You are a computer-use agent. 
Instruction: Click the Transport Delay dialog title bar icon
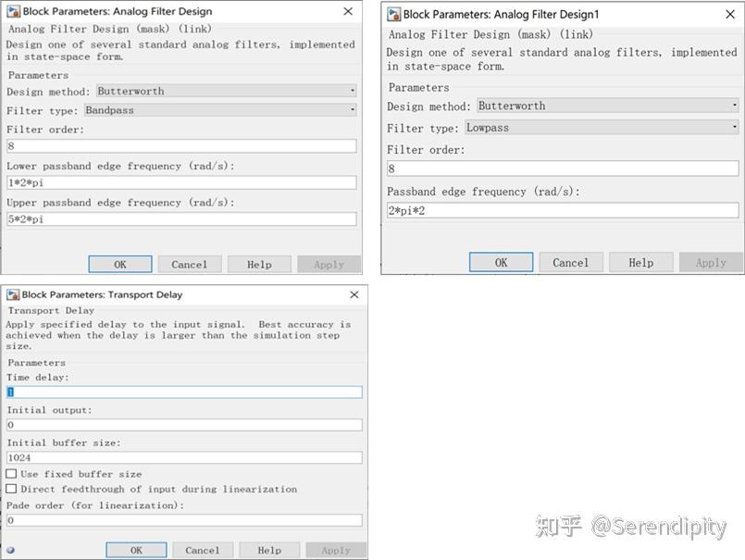[x=13, y=294]
